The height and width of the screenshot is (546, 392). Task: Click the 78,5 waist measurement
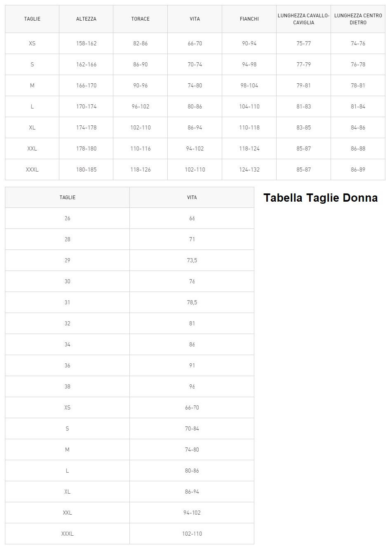[192, 302]
